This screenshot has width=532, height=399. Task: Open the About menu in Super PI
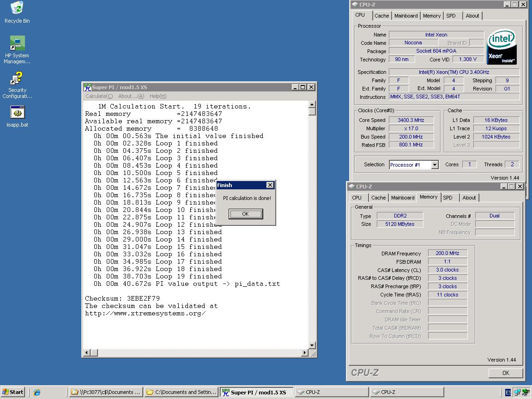point(131,96)
